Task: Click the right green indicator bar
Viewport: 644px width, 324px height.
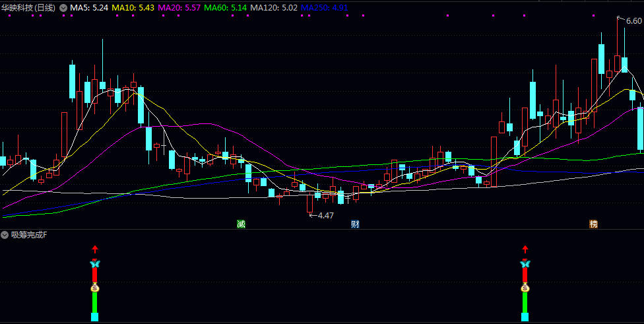Action: coord(525,302)
